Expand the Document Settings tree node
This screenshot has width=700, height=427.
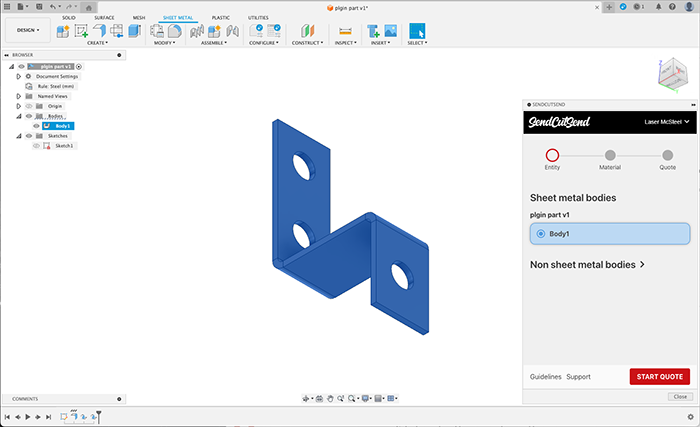[18, 76]
